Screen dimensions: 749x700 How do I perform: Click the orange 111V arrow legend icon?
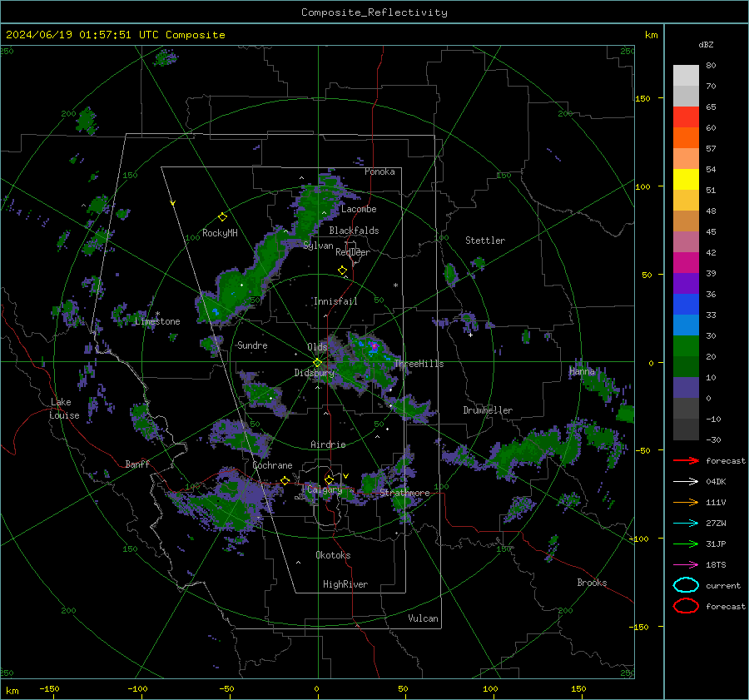click(686, 502)
